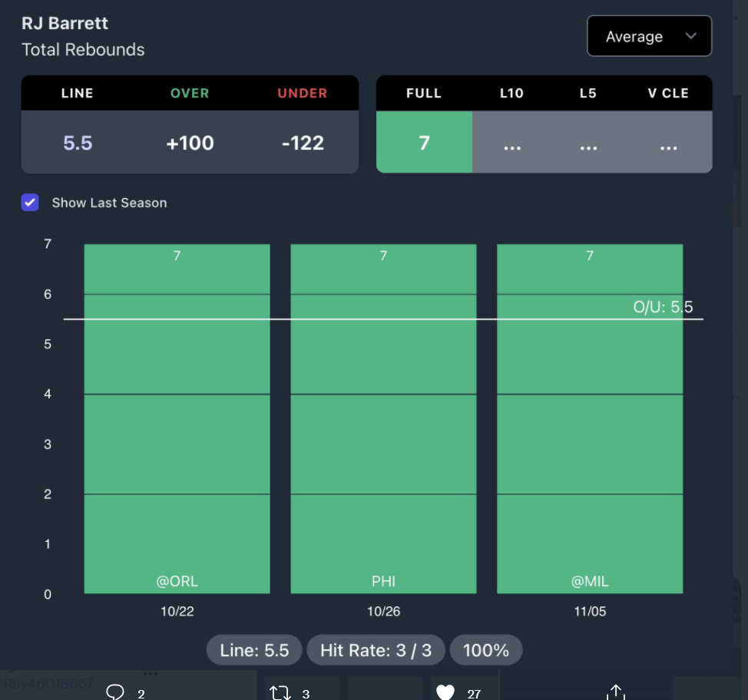The width and height of the screenshot is (748, 700).
Task: Click the OVER column header
Action: click(190, 93)
